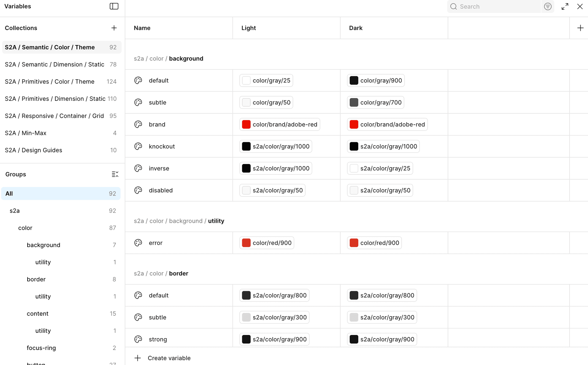Open the variables filter options
This screenshot has height=365, width=588.
548,6
